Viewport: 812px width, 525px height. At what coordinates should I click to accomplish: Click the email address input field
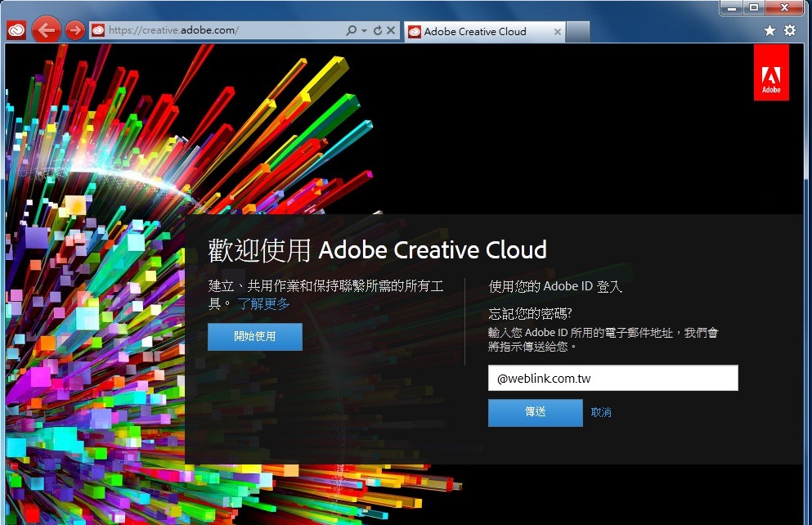pyautogui.click(x=612, y=378)
